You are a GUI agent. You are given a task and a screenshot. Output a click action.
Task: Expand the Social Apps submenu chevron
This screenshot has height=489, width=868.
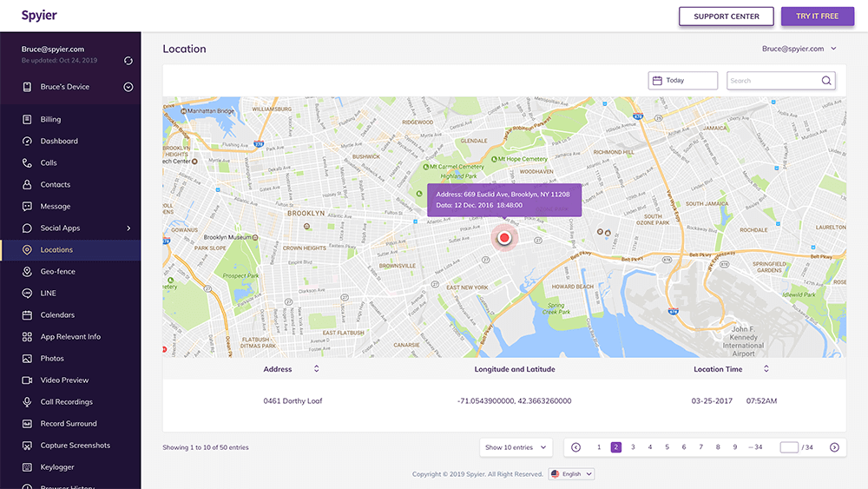pyautogui.click(x=128, y=228)
